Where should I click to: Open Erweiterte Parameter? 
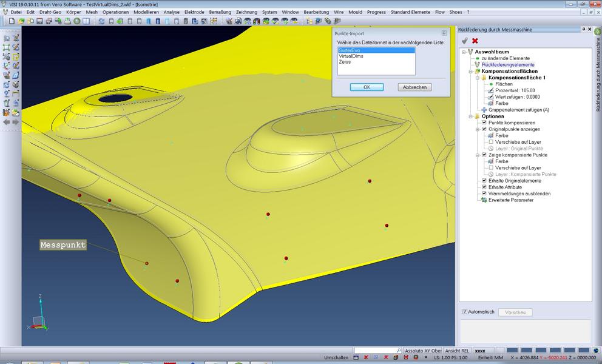click(510, 200)
